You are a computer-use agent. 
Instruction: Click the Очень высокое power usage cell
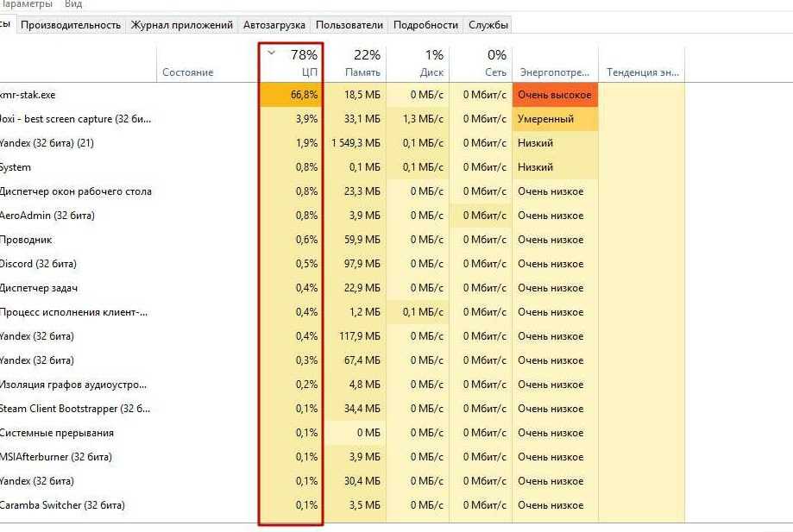(x=554, y=95)
